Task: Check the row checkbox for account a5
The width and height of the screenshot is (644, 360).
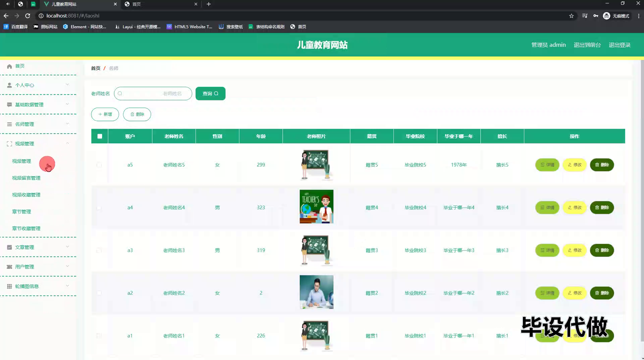Action: pos(99,165)
